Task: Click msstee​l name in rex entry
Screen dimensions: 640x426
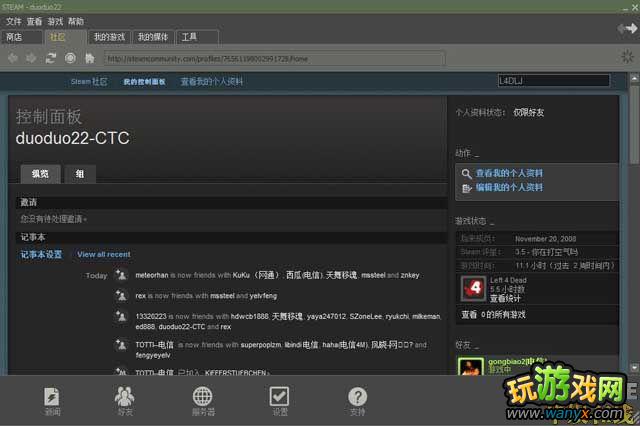Action: [222, 296]
